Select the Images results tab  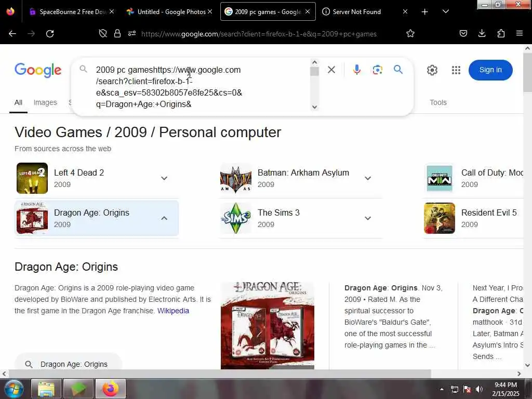click(45, 102)
